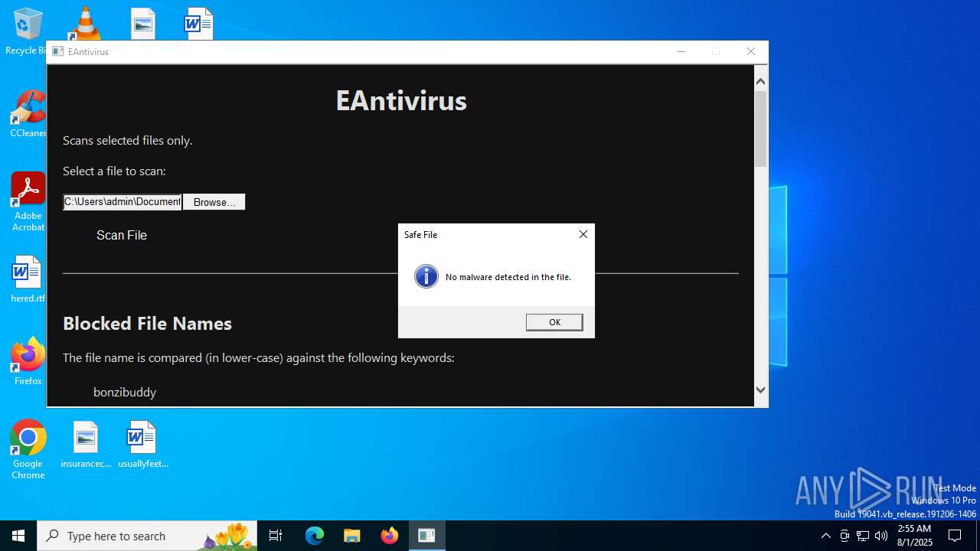
Task: Select the Google Chrome desktop shortcut
Action: coord(28,449)
